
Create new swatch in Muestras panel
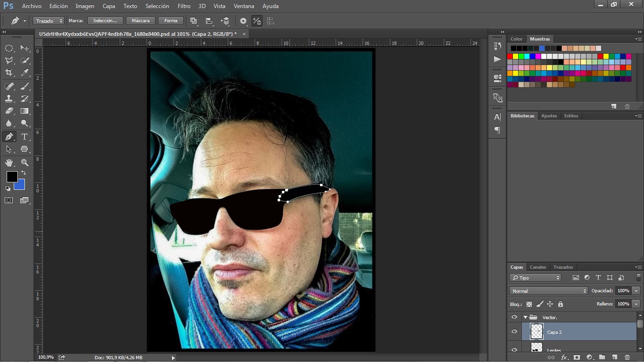point(614,107)
